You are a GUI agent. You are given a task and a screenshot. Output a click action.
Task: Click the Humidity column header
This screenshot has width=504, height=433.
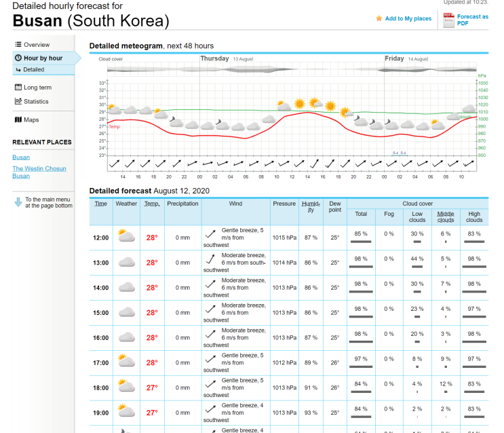coord(311,206)
